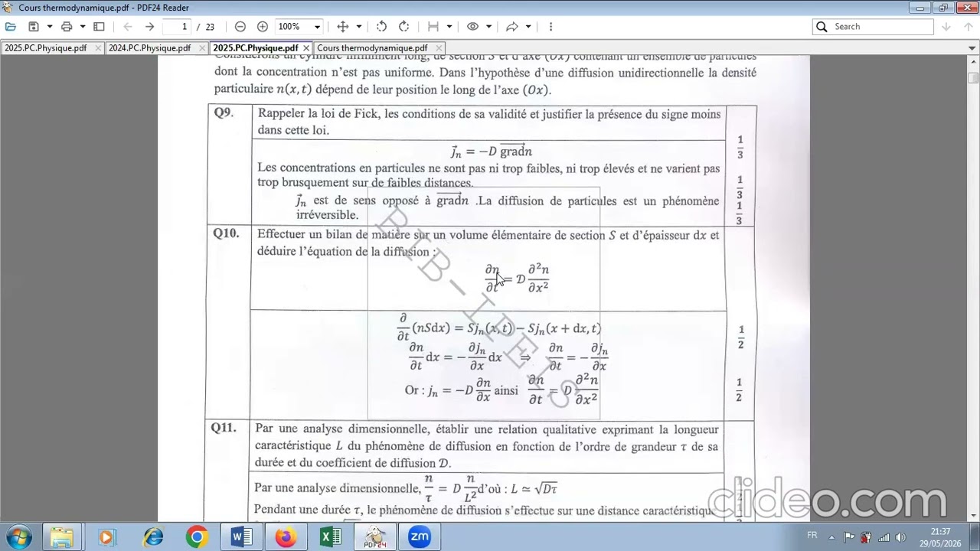The width and height of the screenshot is (980, 551).
Task: Click the Save disk icon
Action: (x=33, y=27)
